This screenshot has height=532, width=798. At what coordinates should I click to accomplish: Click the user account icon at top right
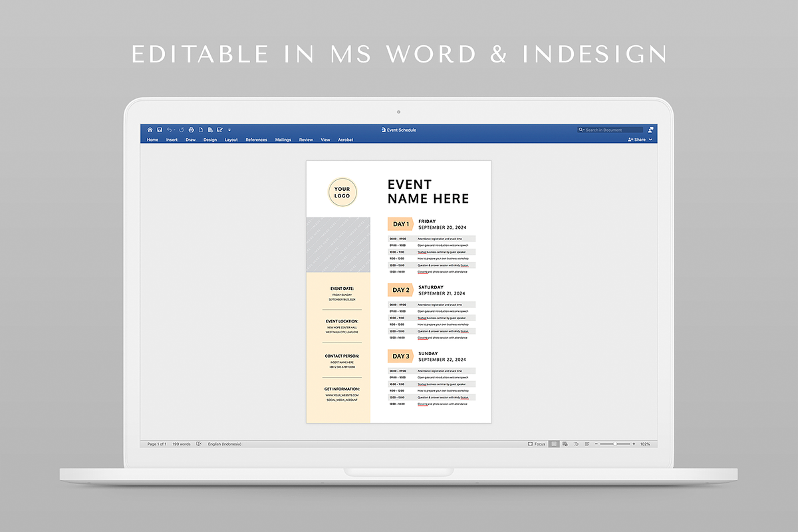coord(650,130)
